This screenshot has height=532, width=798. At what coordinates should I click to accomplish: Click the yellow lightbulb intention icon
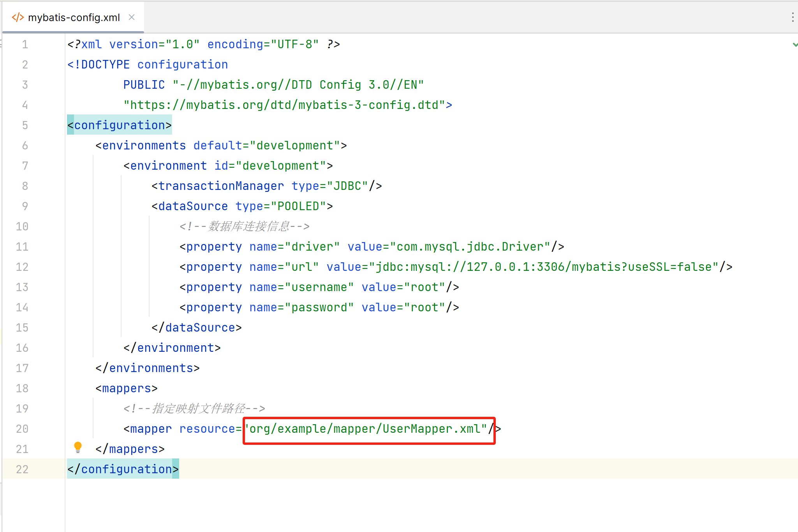click(78, 447)
